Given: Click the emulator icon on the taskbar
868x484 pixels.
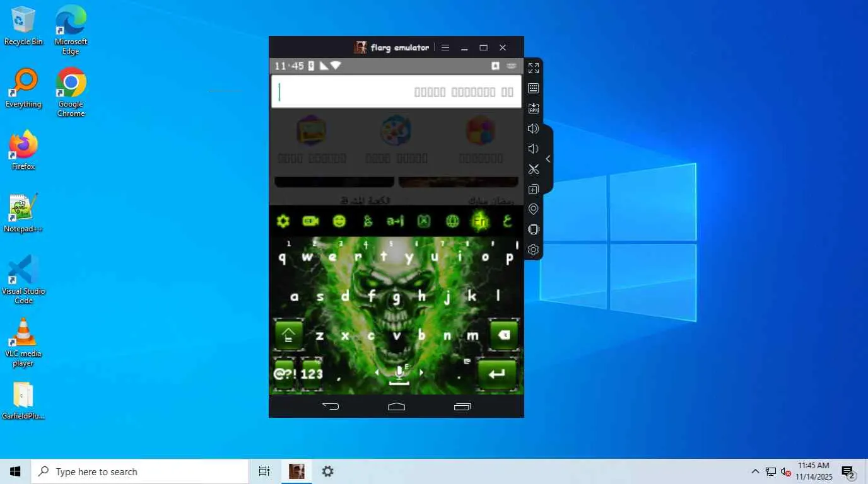Looking at the screenshot, I should click(x=296, y=471).
